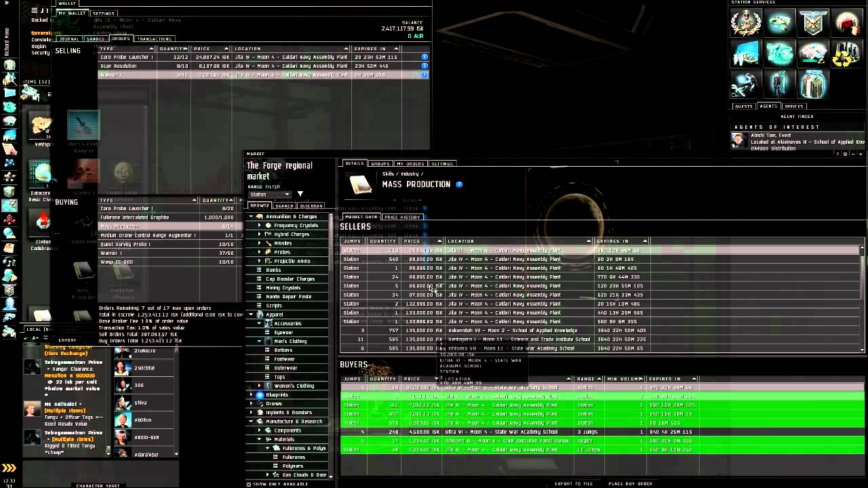
Task: Click Place Buy Order button
Action: 630,483
